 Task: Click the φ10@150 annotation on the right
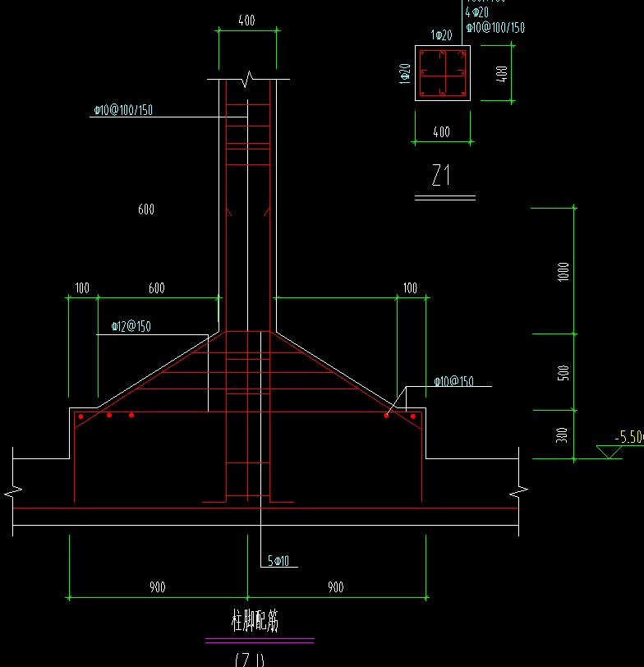tap(454, 381)
